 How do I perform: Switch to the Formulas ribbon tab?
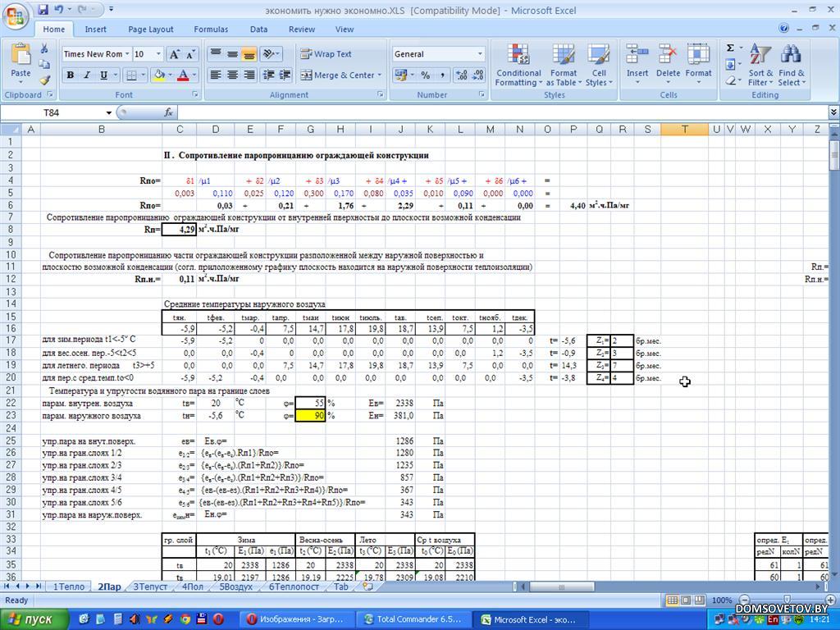211,29
